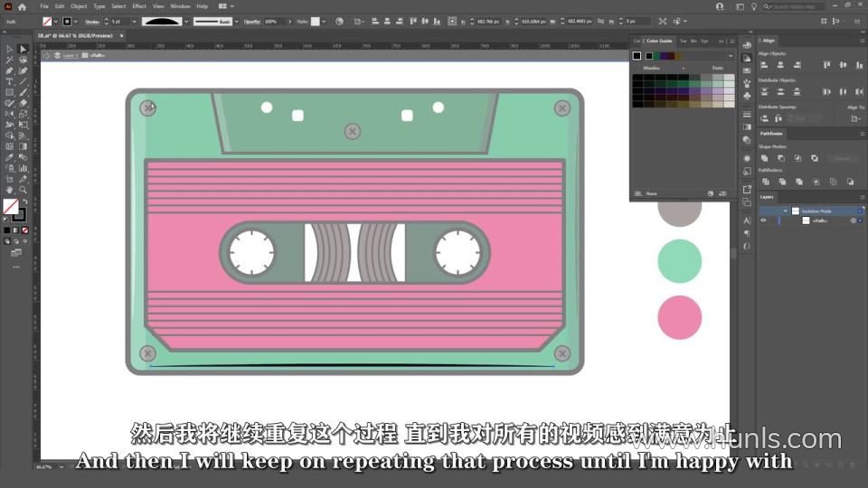Open the graphic Style dropdown
The width and height of the screenshot is (868, 488).
[x=324, y=22]
